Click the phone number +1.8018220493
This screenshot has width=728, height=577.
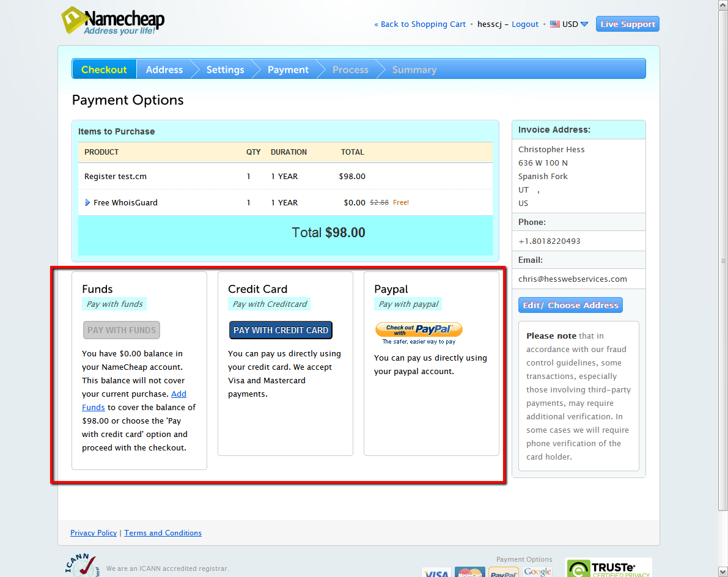click(x=550, y=241)
